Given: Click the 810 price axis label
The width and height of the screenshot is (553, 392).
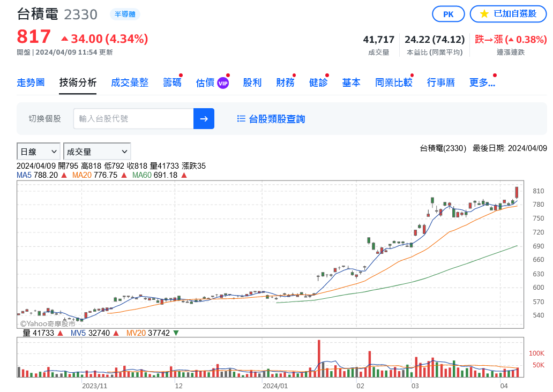Looking at the screenshot, I should 539,191.
